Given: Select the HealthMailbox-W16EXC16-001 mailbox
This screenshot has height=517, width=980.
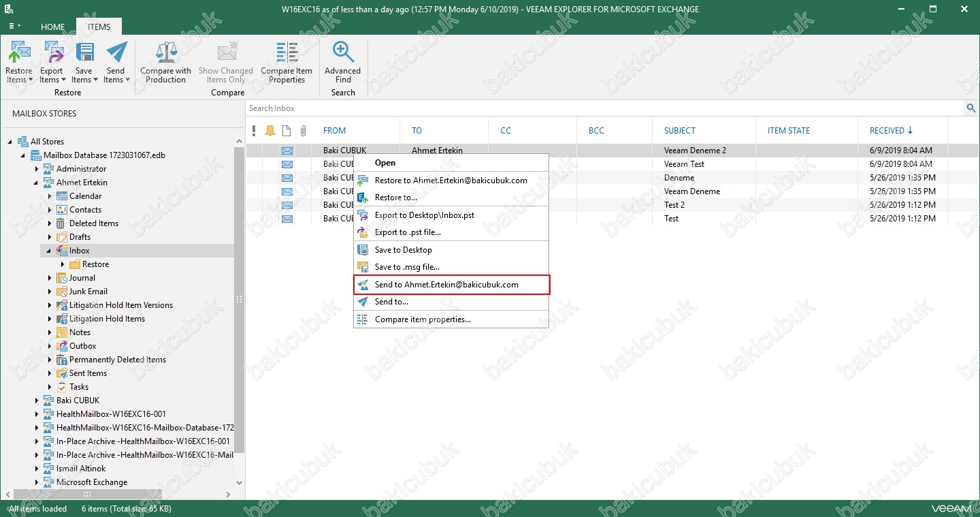Looking at the screenshot, I should point(111,414).
